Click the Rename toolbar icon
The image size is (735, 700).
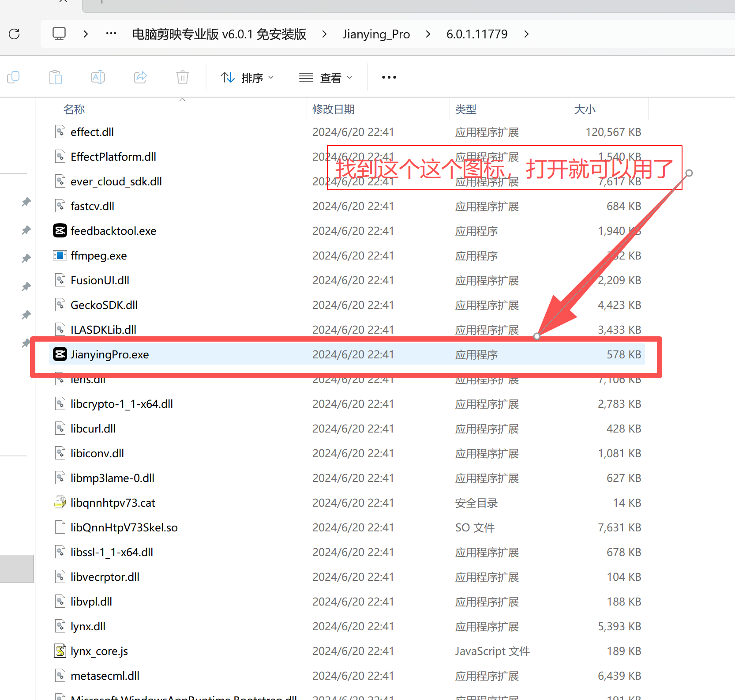[x=98, y=78]
